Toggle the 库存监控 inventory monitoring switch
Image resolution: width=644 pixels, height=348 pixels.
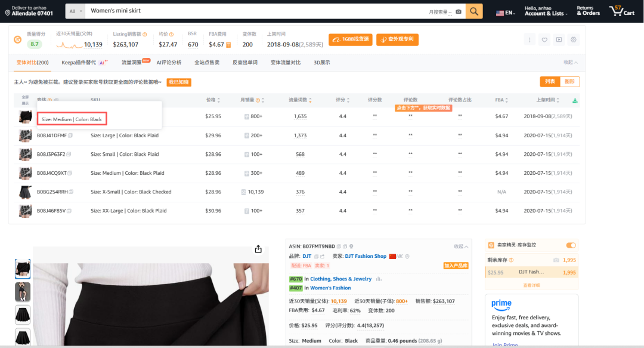point(571,245)
